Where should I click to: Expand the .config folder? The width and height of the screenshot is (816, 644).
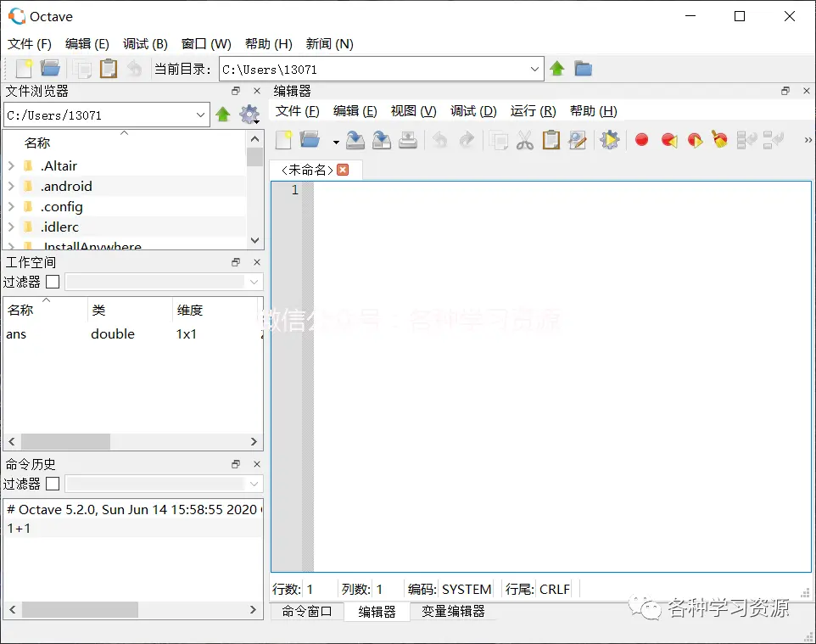coord(11,207)
